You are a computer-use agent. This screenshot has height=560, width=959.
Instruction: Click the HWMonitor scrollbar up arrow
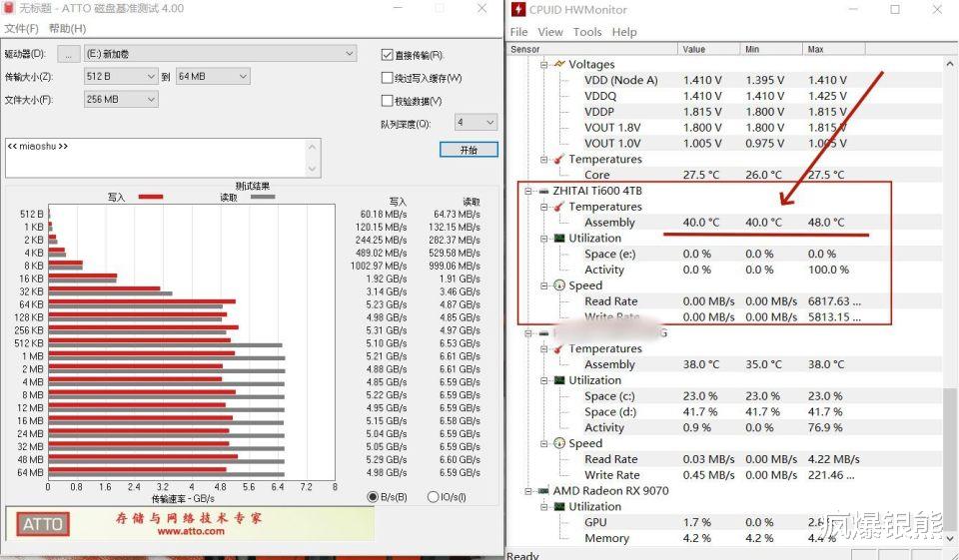(x=950, y=64)
